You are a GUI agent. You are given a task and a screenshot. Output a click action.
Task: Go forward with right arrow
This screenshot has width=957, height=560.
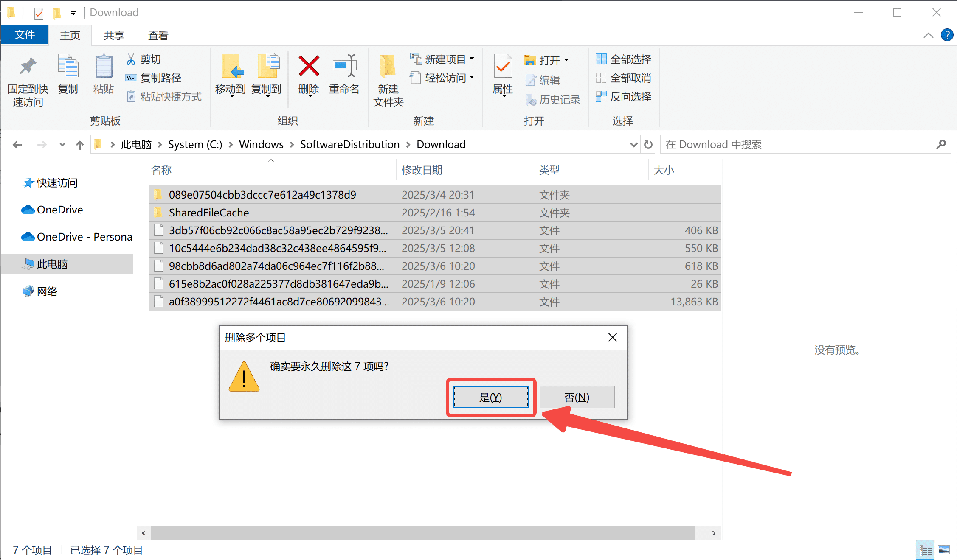tap(42, 145)
